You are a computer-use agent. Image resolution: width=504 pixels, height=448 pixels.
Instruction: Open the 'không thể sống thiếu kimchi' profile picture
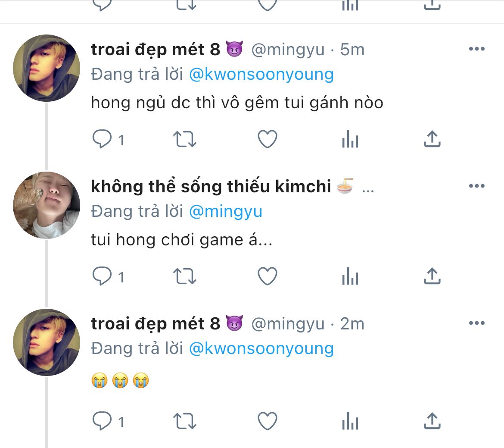47,205
